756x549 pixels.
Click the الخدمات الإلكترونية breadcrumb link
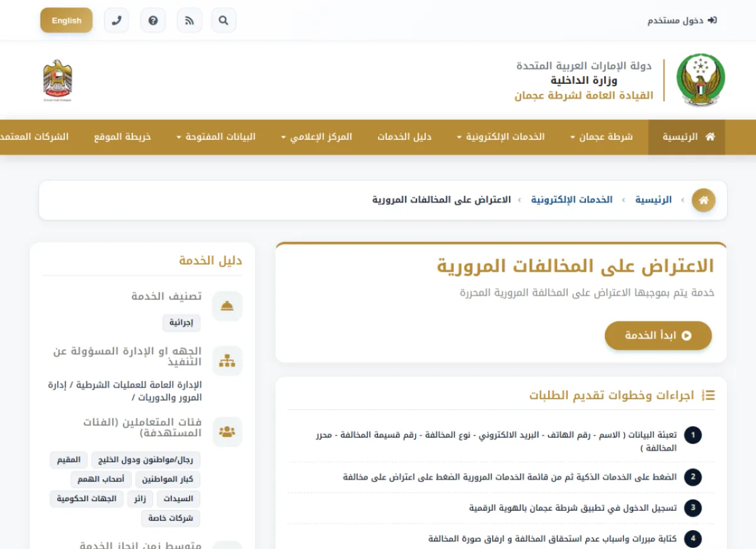(x=571, y=200)
